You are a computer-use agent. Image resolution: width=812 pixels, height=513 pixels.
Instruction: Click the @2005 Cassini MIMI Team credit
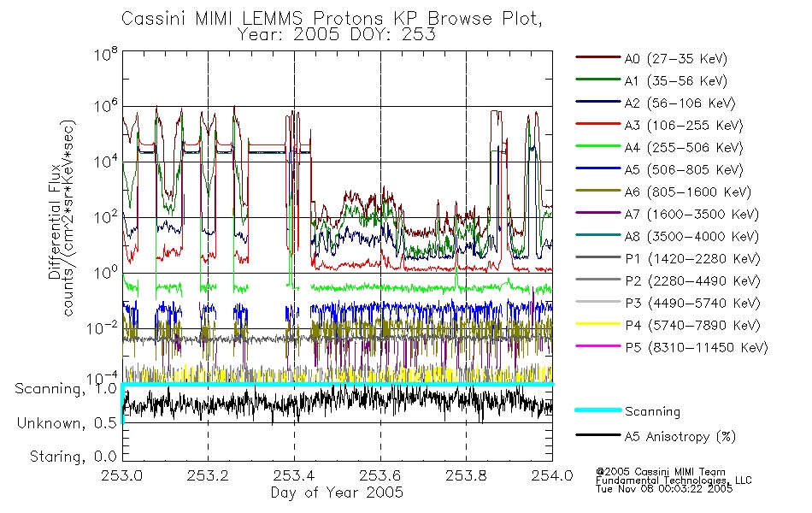[660, 472]
